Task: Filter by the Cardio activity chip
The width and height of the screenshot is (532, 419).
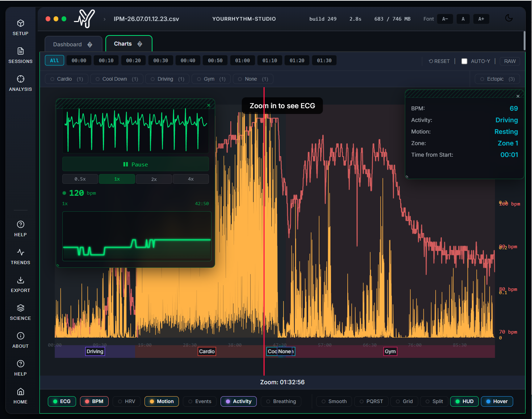Action: (67, 79)
